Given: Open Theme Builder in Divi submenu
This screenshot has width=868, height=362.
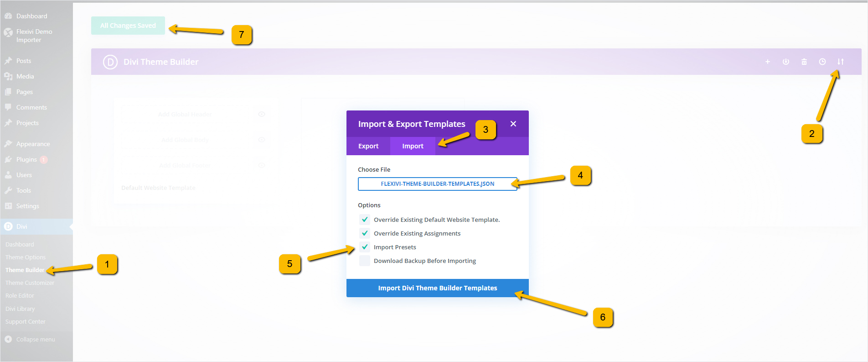Looking at the screenshot, I should coord(25,270).
